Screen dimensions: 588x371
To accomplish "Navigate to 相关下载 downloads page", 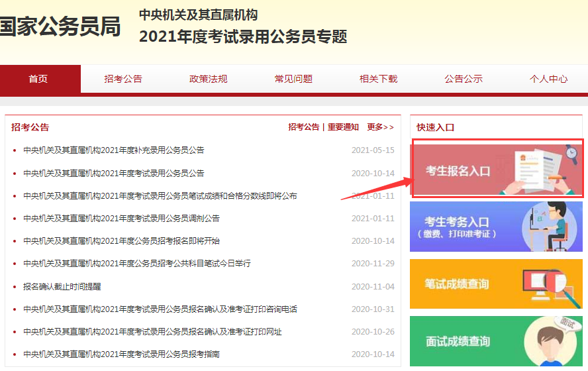I will [378, 79].
